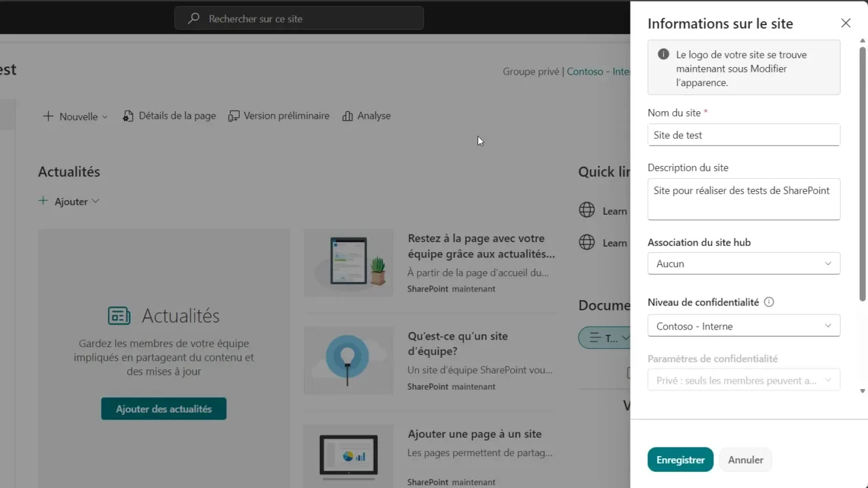Open article Restez à la page avec votre équipe
Screen dimensions: 868x488
pos(481,246)
